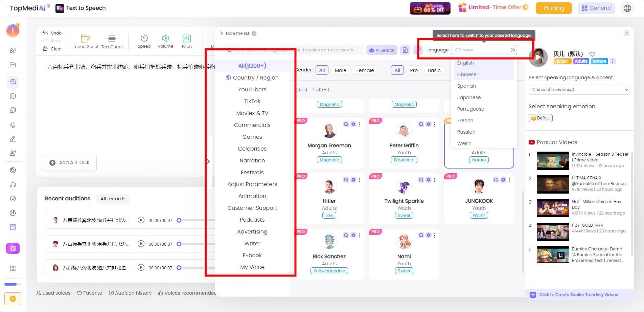Open the music note icon in sidebar
The width and height of the screenshot is (644, 312).
(x=13, y=184)
